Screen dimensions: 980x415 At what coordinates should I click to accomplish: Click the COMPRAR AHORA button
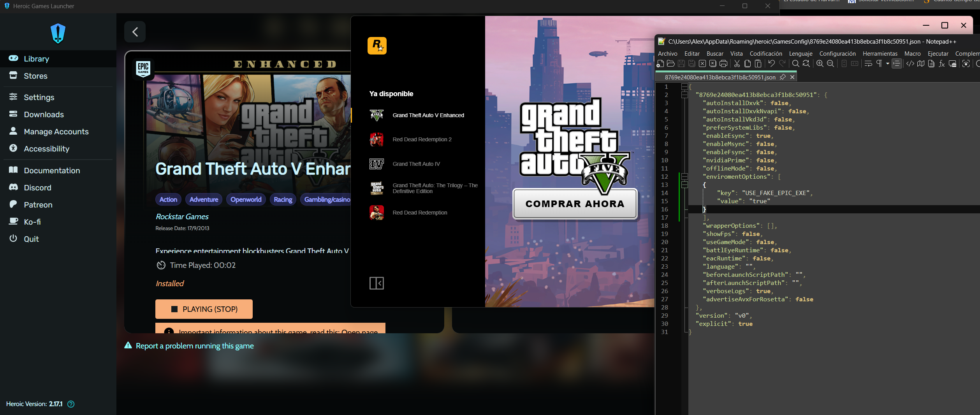(x=575, y=204)
